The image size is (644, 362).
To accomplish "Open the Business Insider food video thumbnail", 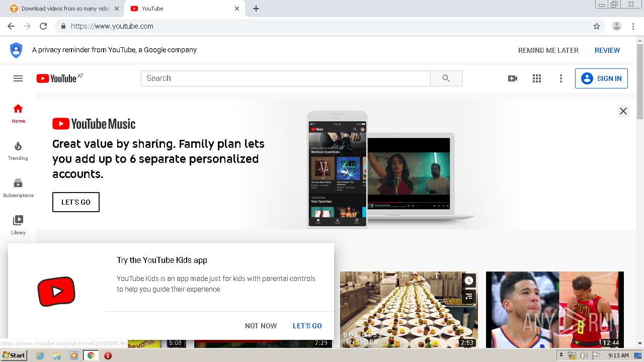I will click(x=409, y=309).
